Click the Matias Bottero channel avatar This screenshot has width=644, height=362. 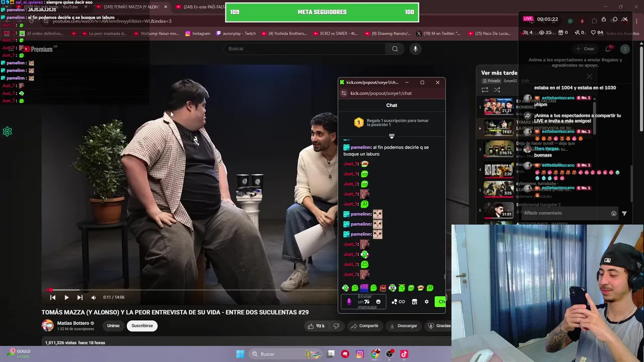[47, 326]
